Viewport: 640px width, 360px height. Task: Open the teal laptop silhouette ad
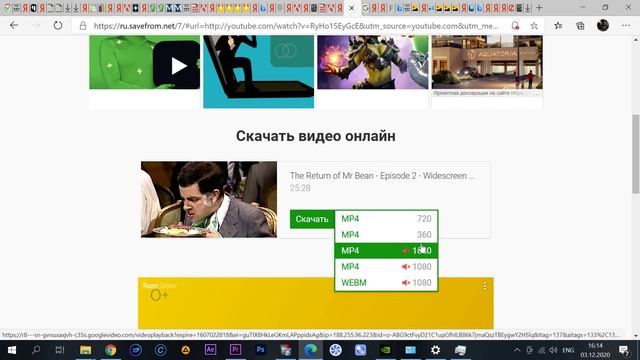point(259,72)
